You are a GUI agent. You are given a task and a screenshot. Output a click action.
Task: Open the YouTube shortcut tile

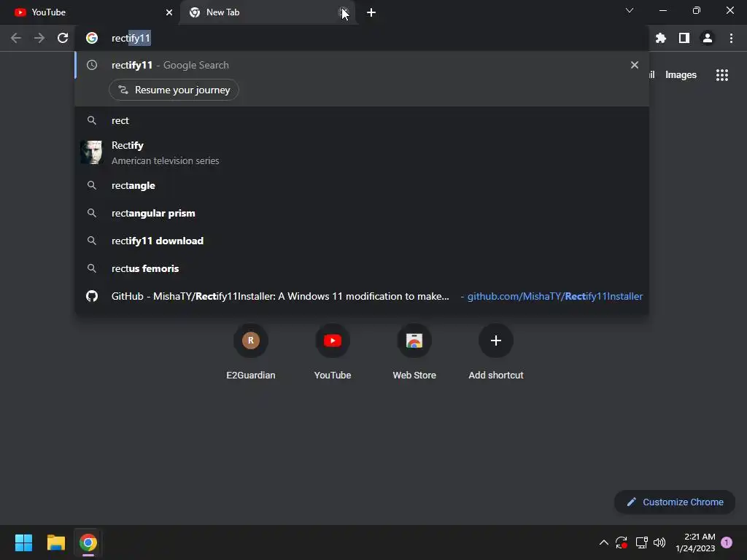coord(333,351)
